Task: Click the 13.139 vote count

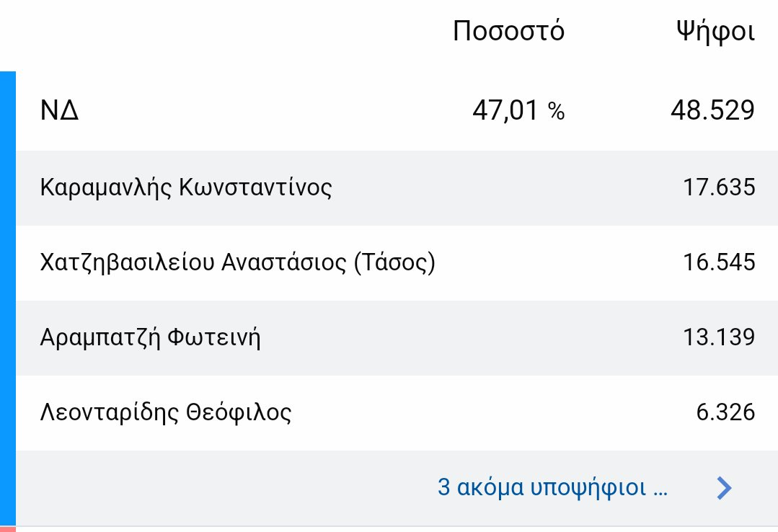Action: coord(719,337)
